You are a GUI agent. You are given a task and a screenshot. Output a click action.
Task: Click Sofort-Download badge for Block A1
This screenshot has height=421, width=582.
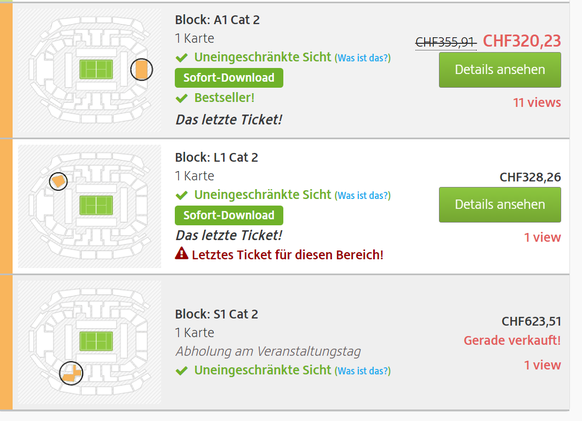point(229,78)
